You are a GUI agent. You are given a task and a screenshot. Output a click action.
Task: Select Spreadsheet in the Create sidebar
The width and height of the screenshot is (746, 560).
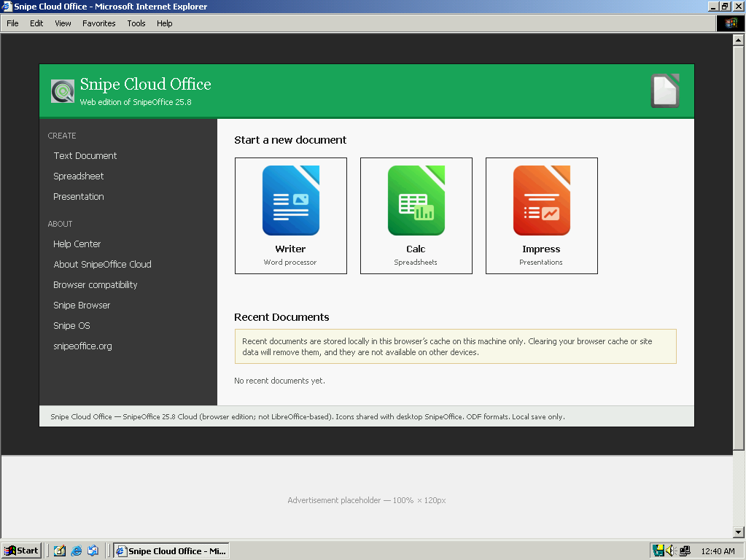click(79, 176)
